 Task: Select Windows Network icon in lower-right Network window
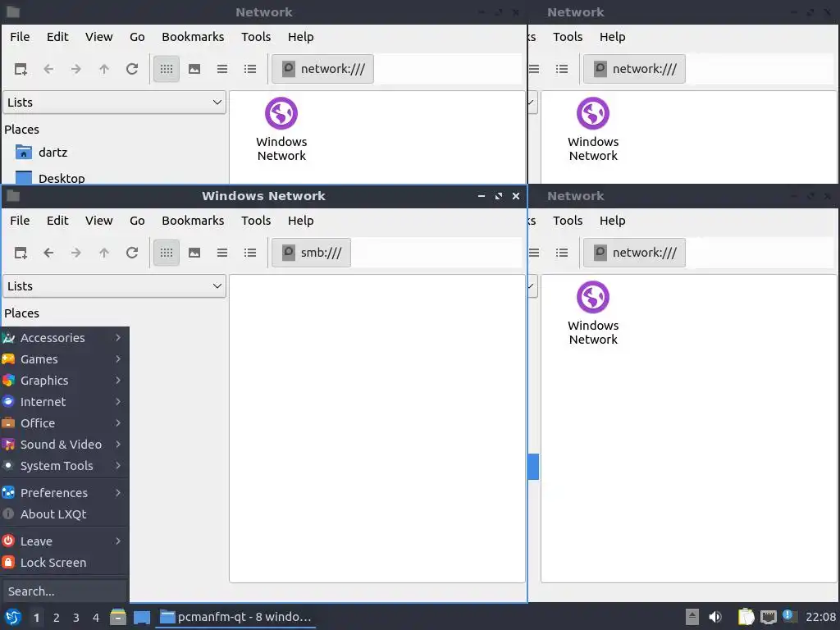click(593, 313)
